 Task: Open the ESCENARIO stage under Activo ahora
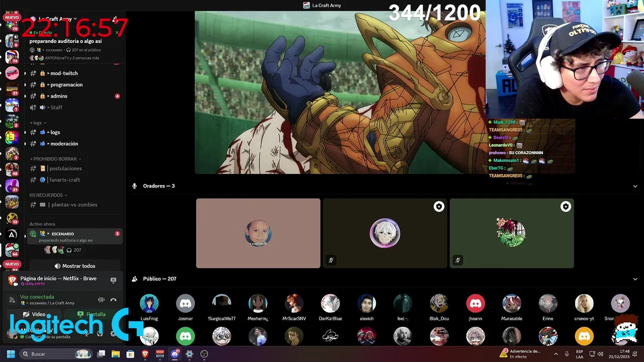coord(74,236)
